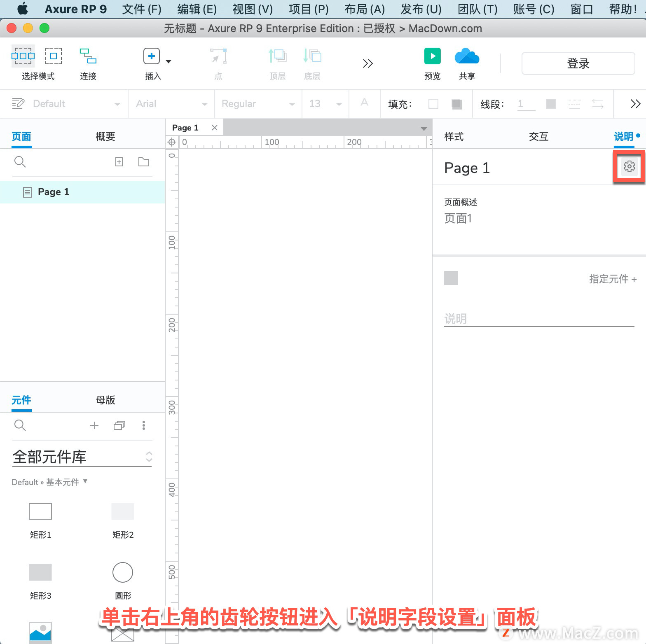Send to back with 底层 icon

[x=312, y=56]
